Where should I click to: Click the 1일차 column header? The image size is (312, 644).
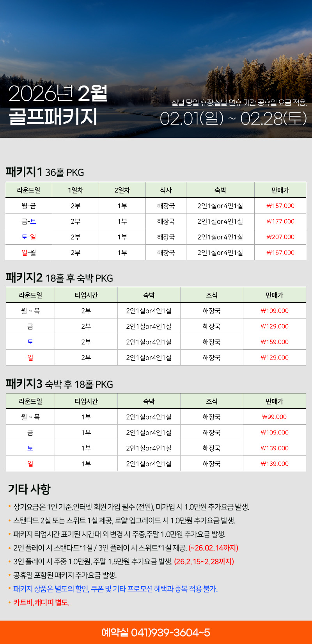coord(75,190)
